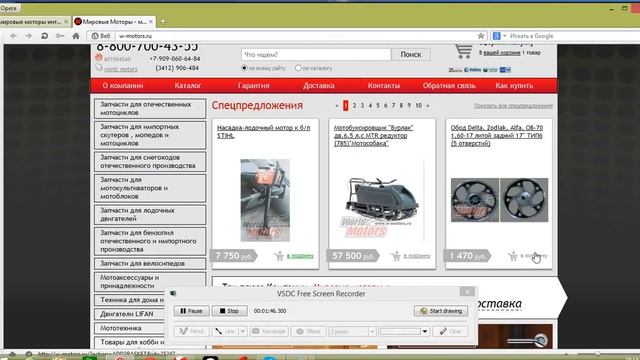Bookmark page with the star icon
Viewport: 640px width, 360px height.
(x=481, y=36)
